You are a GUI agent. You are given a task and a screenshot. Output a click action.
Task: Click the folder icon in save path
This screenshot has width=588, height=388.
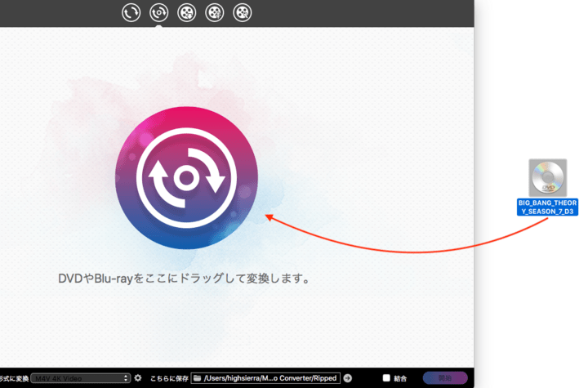point(198,378)
